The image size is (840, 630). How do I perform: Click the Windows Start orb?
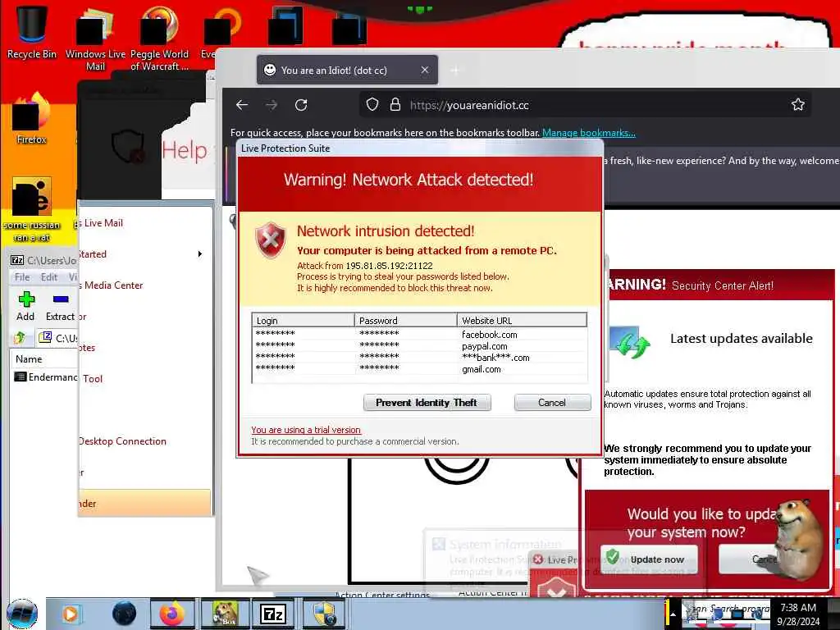tap(22, 614)
